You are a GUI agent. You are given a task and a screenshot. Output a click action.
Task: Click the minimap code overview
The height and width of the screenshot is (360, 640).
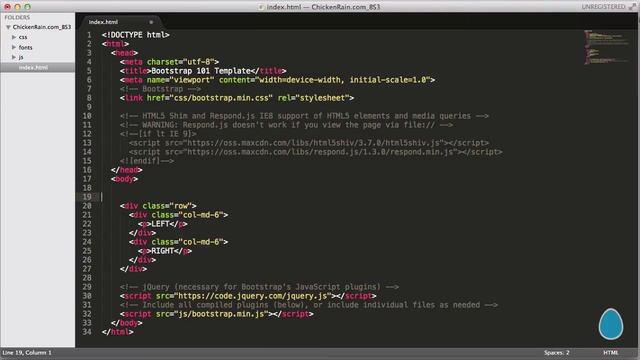tap(607, 47)
